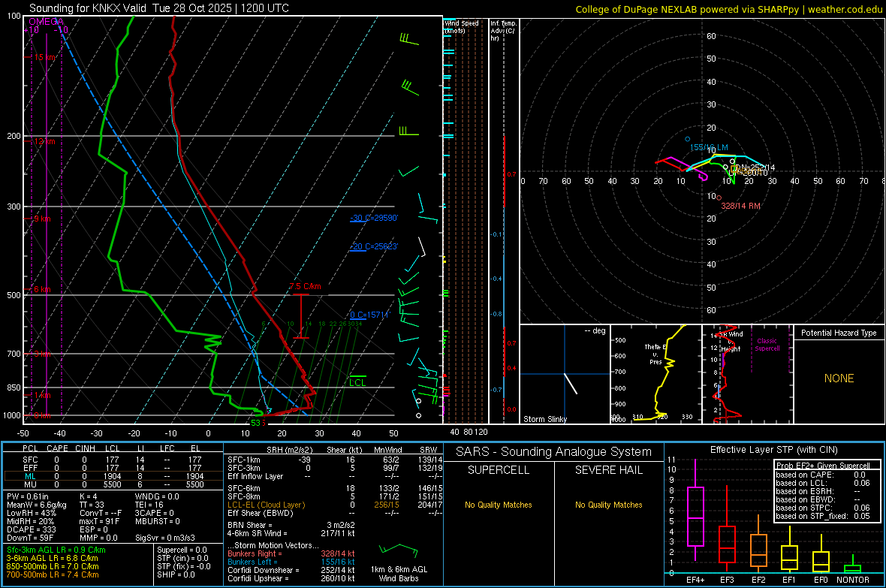The image size is (886, 588).
Task: Click the maxT = 91F value
Action: [99, 521]
